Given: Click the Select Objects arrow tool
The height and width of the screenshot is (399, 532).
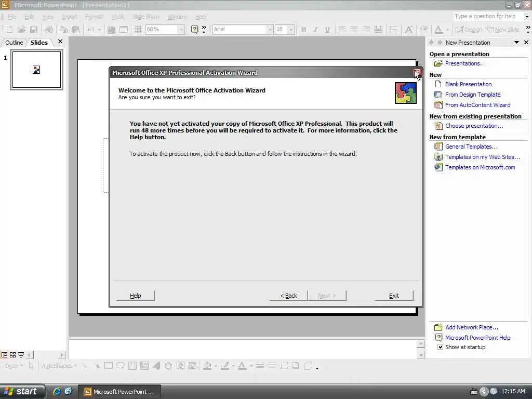Looking at the screenshot, I should 31,366.
